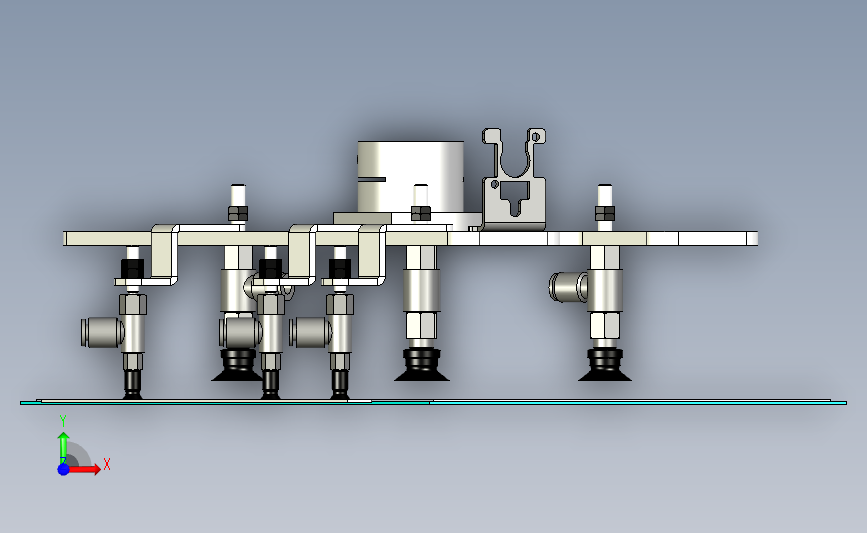867x533 pixels.
Task: Select the cyan sheet at the model base
Action: click(x=434, y=403)
